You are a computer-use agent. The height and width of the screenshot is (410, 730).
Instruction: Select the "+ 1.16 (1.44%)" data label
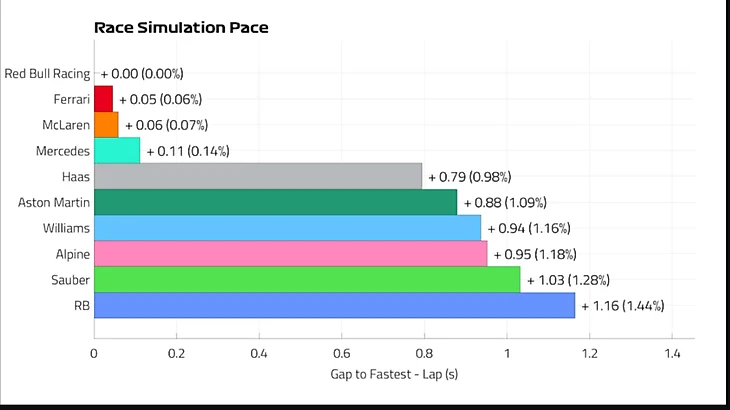623,305
